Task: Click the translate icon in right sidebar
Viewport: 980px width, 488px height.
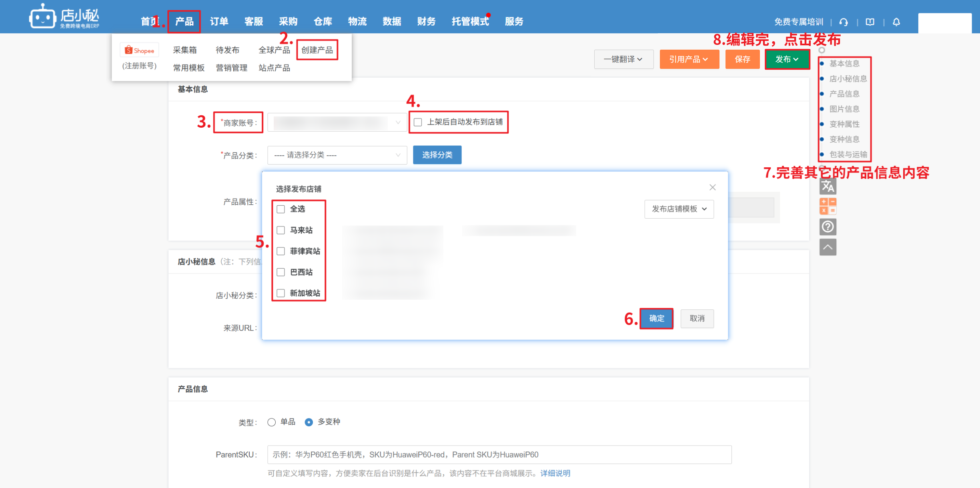Action: pyautogui.click(x=828, y=186)
